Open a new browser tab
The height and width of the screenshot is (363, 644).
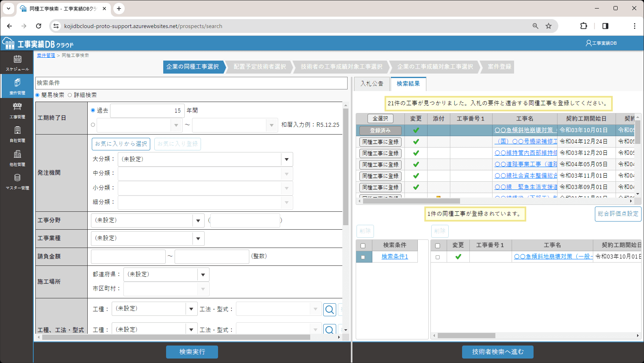(x=119, y=9)
